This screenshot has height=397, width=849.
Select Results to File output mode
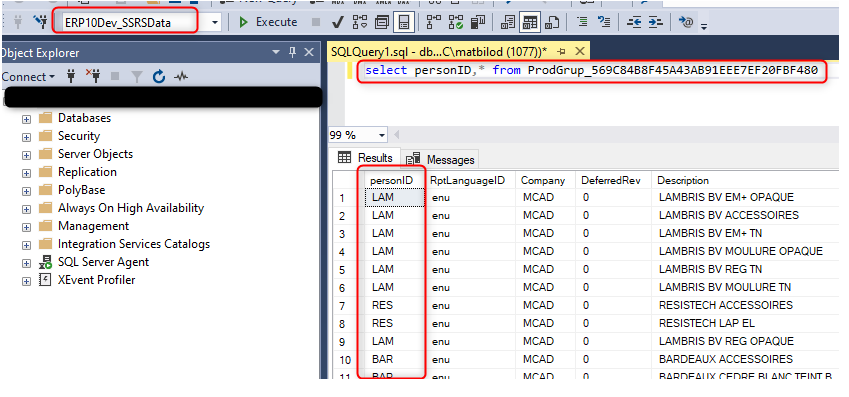point(552,22)
